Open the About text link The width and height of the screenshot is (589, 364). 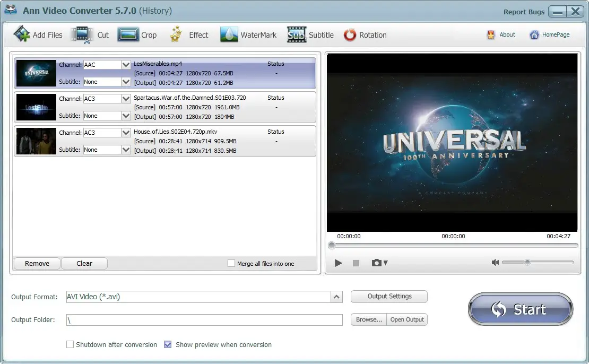507,34
